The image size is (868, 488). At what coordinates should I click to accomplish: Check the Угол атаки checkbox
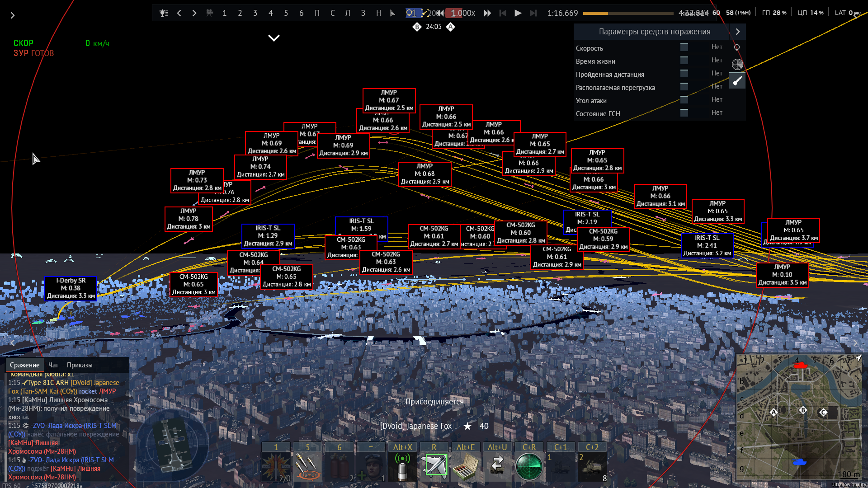click(x=684, y=100)
